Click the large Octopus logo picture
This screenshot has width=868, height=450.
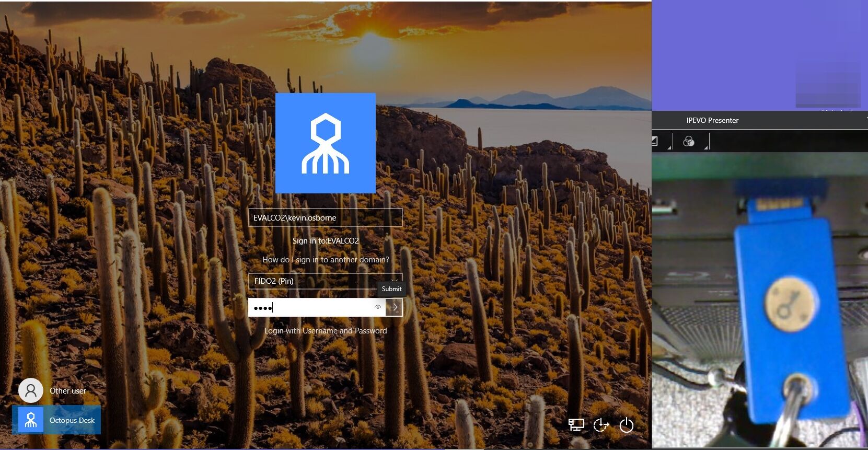[326, 143]
